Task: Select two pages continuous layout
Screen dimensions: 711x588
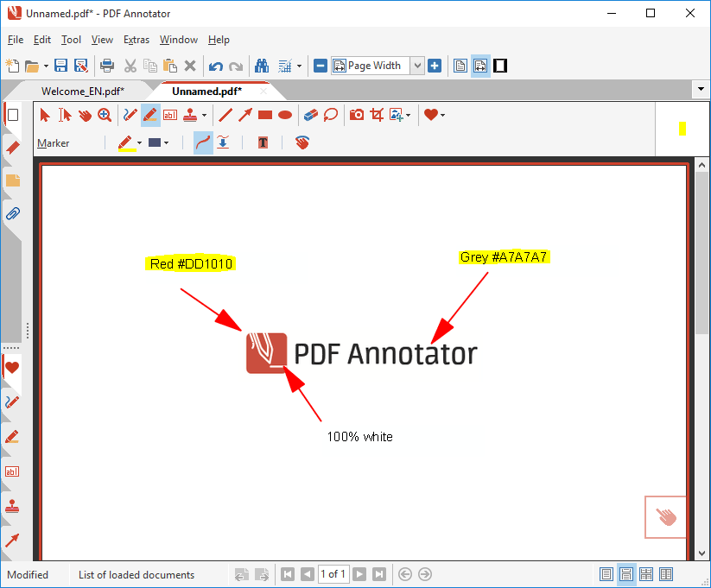Action: point(646,574)
